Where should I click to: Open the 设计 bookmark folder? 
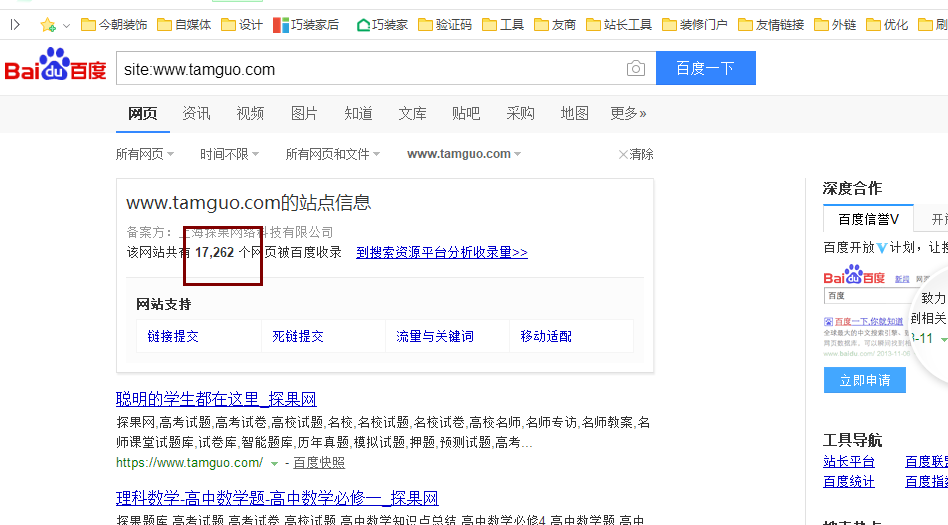(x=242, y=25)
